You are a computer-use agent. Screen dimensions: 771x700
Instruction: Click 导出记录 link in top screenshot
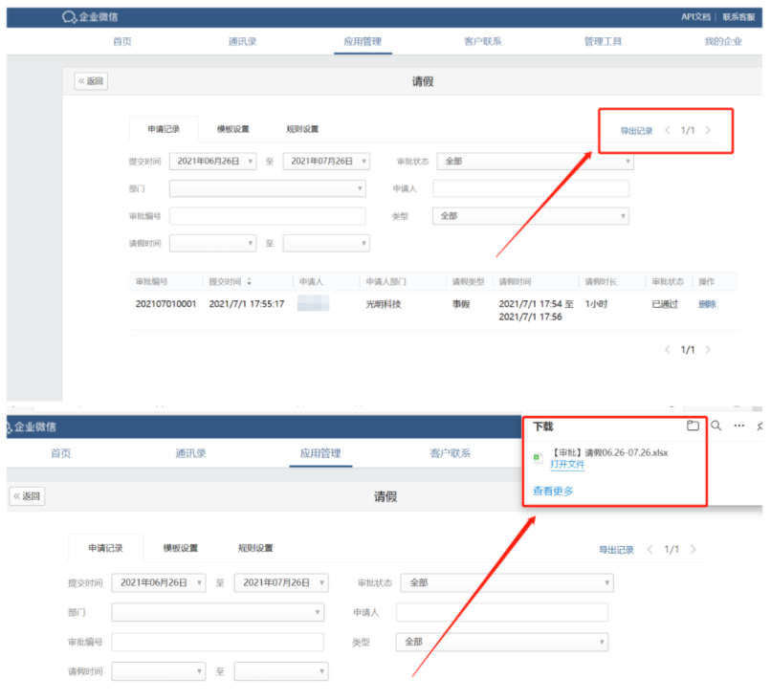636,131
